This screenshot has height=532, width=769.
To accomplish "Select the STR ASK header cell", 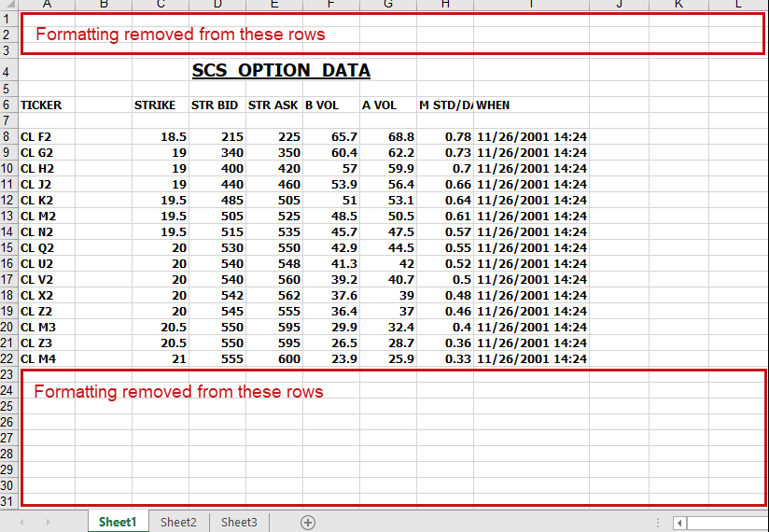I will [x=274, y=105].
